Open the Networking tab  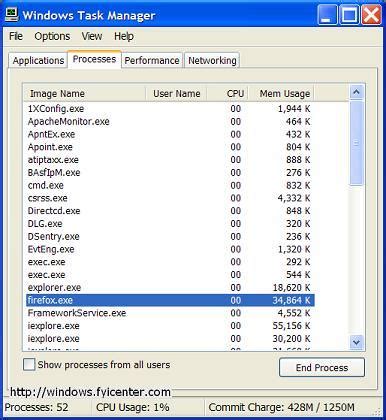212,60
